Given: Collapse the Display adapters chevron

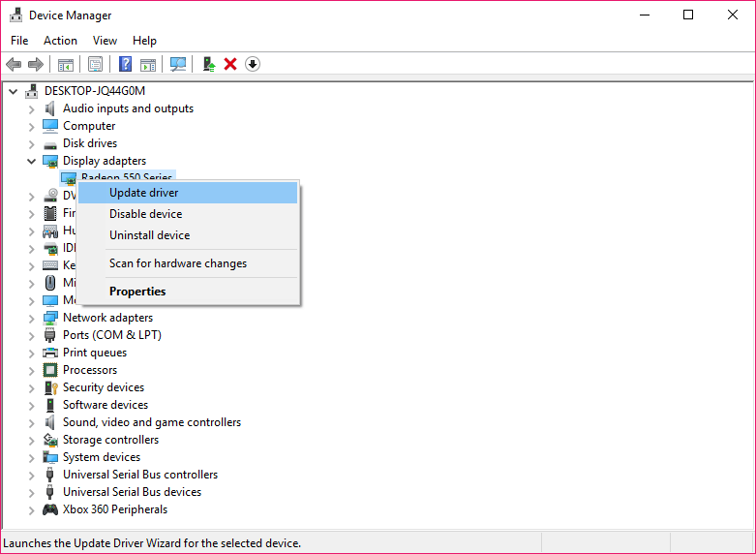Looking at the screenshot, I should pyautogui.click(x=31, y=161).
